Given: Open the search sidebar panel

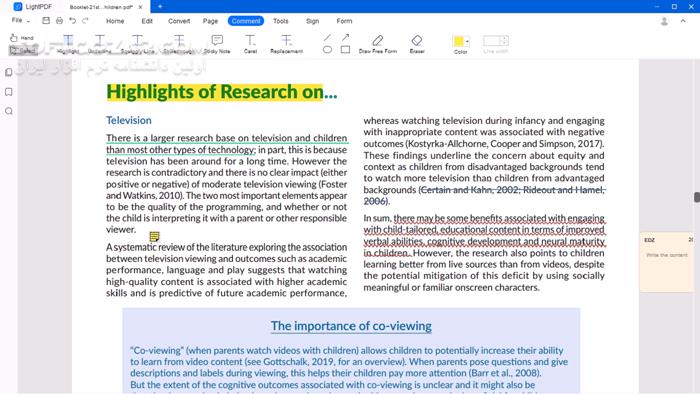Looking at the screenshot, I should tap(8, 111).
